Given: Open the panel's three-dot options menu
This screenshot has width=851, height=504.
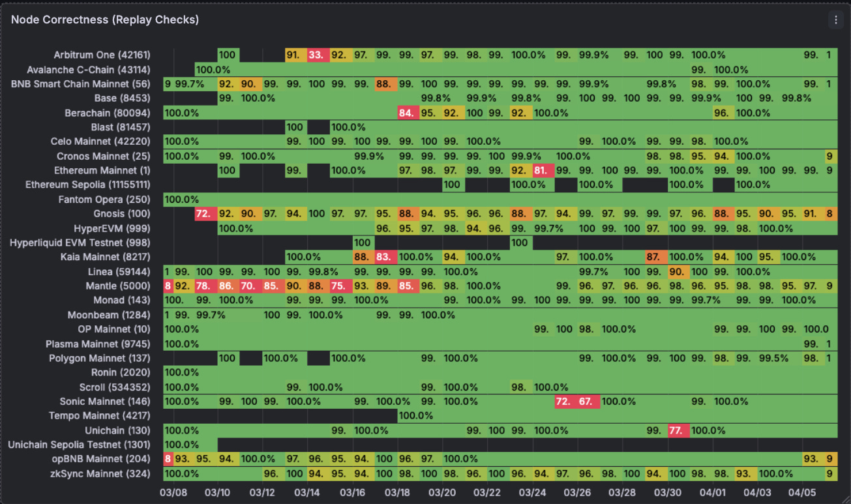Looking at the screenshot, I should 835,20.
